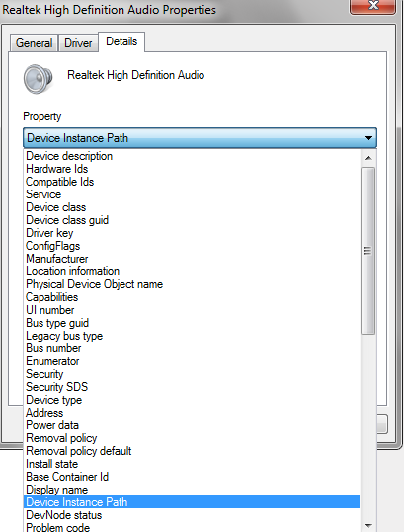Click highlighted 'Device Instance Path' list entry
This screenshot has height=532, width=404.
pos(192,502)
